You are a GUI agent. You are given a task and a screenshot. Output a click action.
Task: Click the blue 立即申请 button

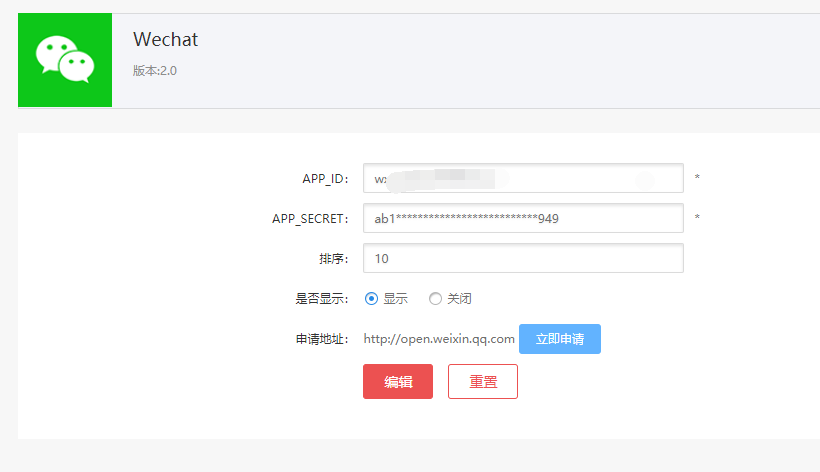pyautogui.click(x=560, y=339)
